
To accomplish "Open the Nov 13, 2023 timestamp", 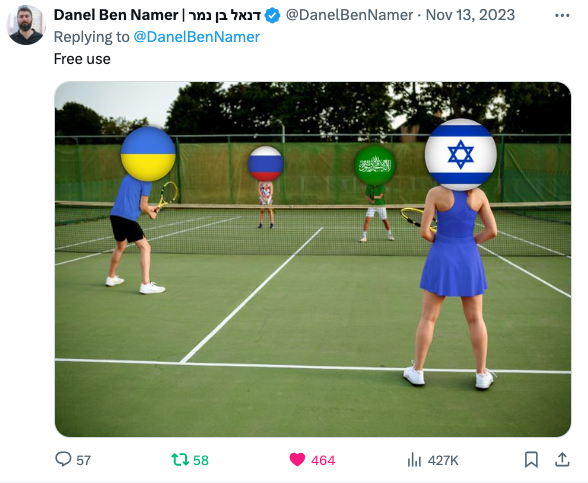I will point(470,15).
